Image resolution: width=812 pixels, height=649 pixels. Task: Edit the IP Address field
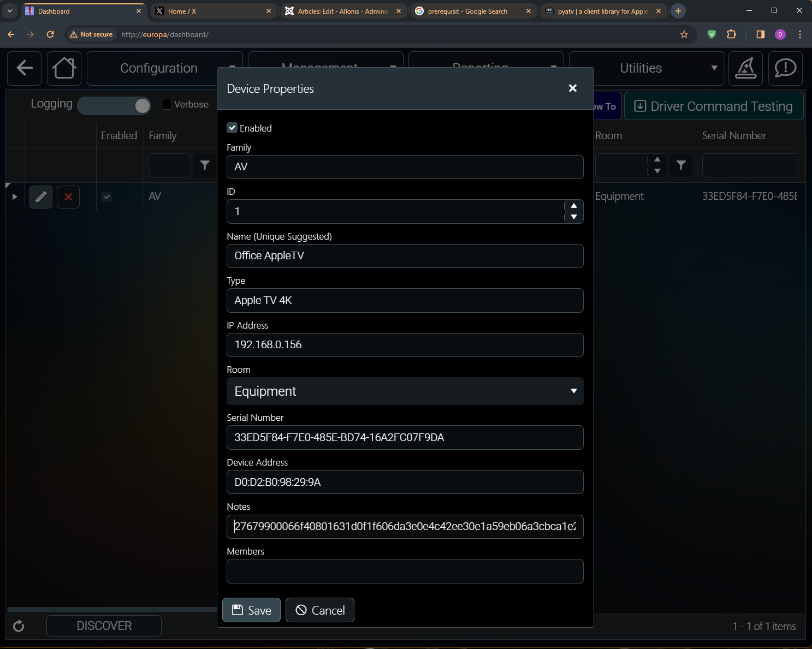[x=405, y=345]
